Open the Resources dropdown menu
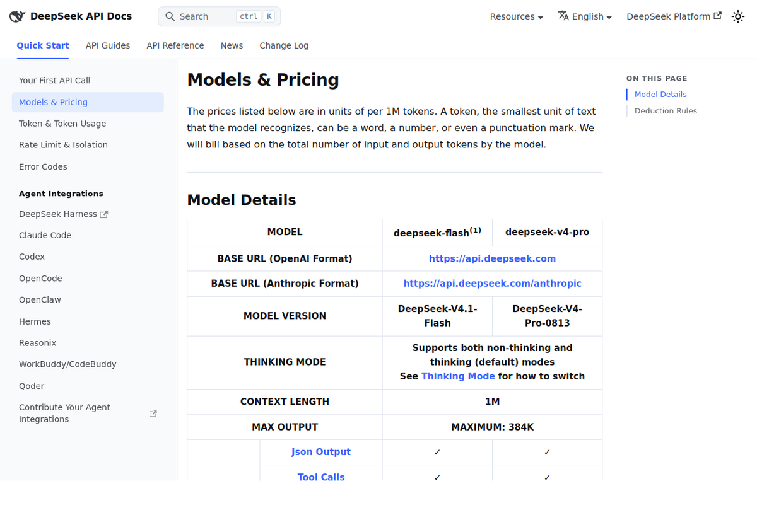Viewport: 757px width, 532px height. (516, 16)
